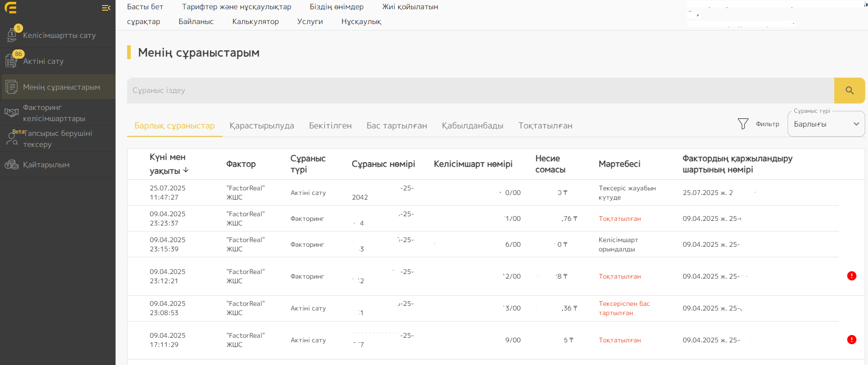Open Тапсырыс берушіні тексеру in the sidebar
Viewport: 868px width, 365px height.
click(58, 139)
